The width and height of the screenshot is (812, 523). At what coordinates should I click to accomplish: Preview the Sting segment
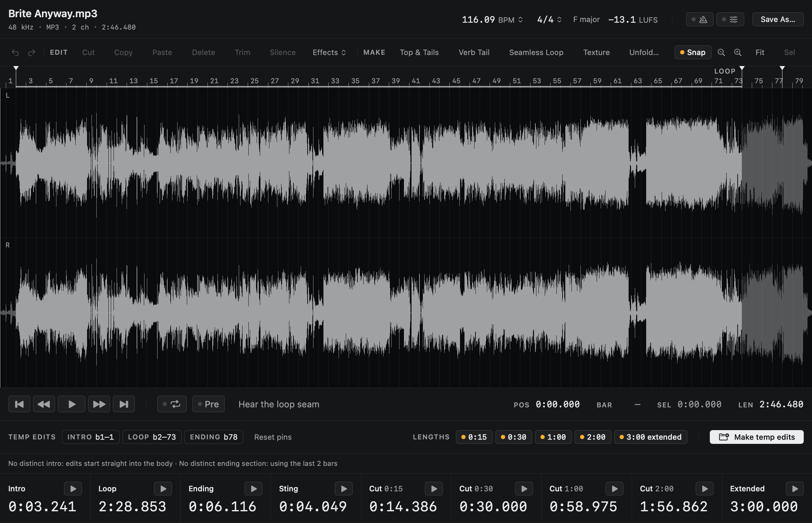tap(344, 489)
